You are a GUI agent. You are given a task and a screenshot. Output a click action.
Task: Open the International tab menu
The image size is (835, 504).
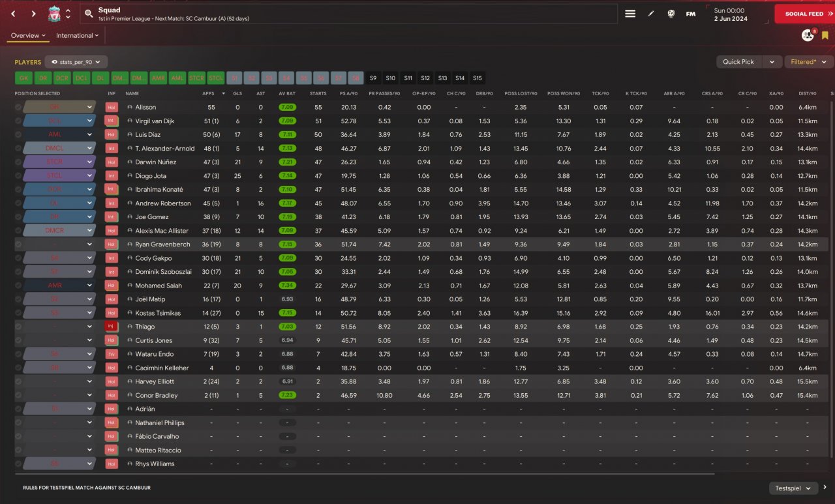(78, 35)
